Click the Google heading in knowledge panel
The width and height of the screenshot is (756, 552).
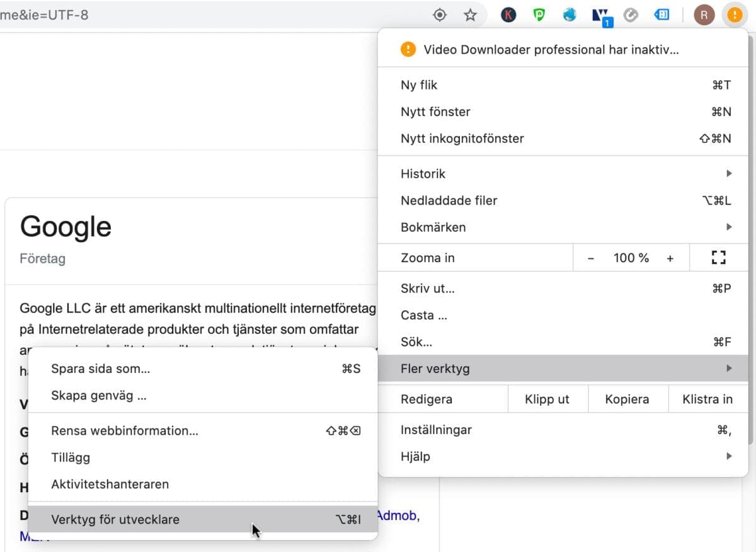(x=66, y=227)
